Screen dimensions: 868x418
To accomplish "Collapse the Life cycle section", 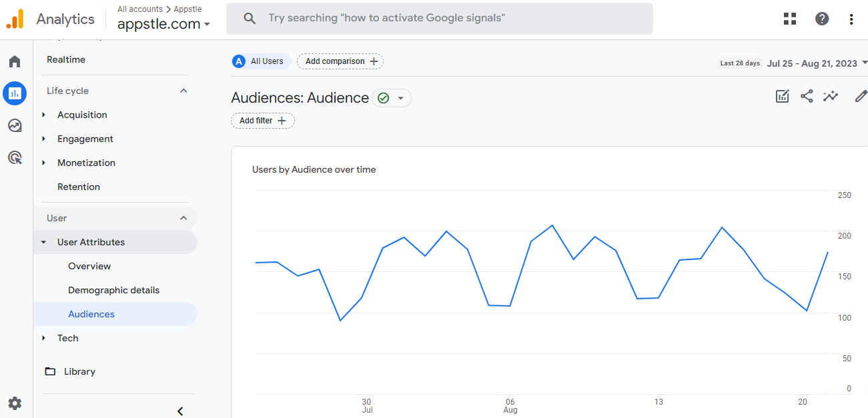I will click(x=183, y=91).
